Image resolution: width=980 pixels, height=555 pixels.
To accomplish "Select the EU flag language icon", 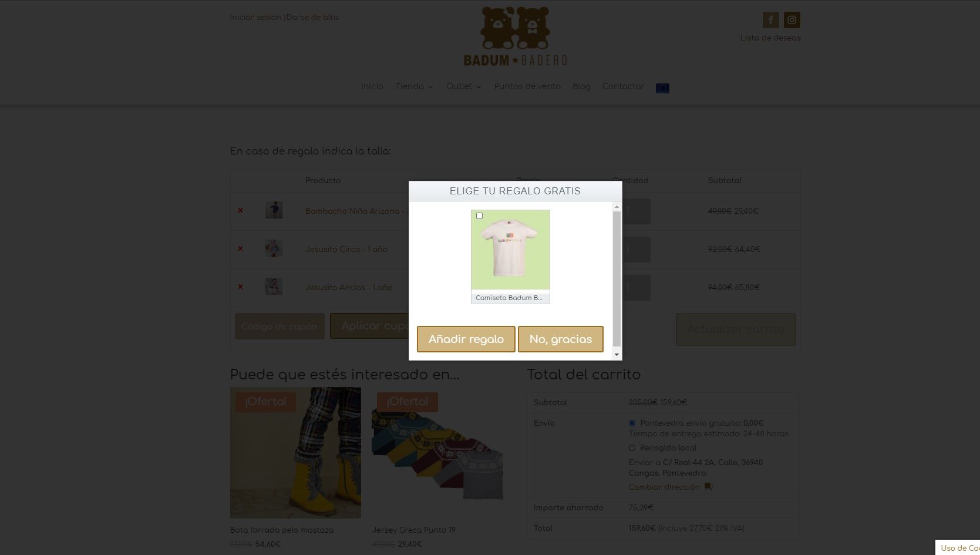I will 662,88.
